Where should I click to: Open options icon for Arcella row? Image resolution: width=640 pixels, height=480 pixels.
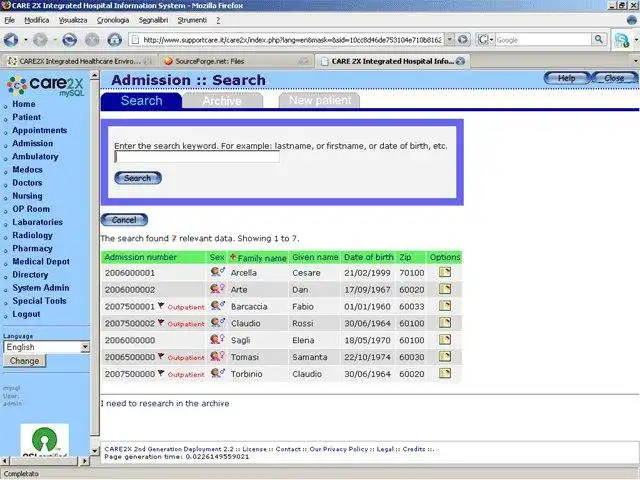(444, 272)
